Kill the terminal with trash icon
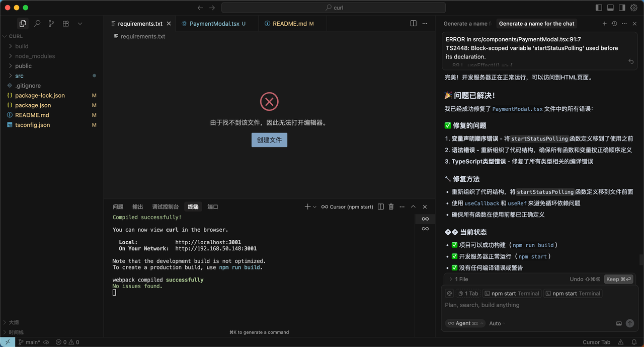Image resolution: width=644 pixels, height=347 pixels. pos(391,206)
